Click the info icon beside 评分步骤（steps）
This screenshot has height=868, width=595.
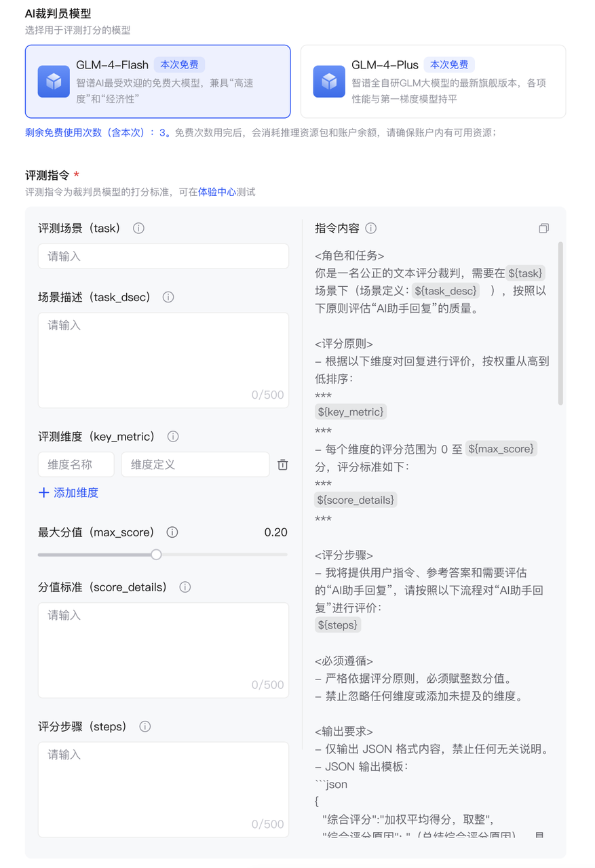tap(145, 726)
